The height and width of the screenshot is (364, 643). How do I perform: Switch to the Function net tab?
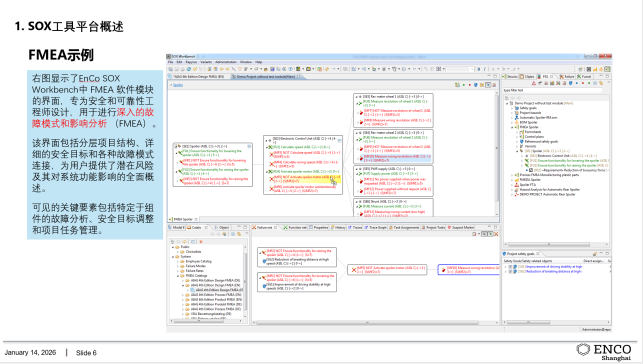(294, 227)
